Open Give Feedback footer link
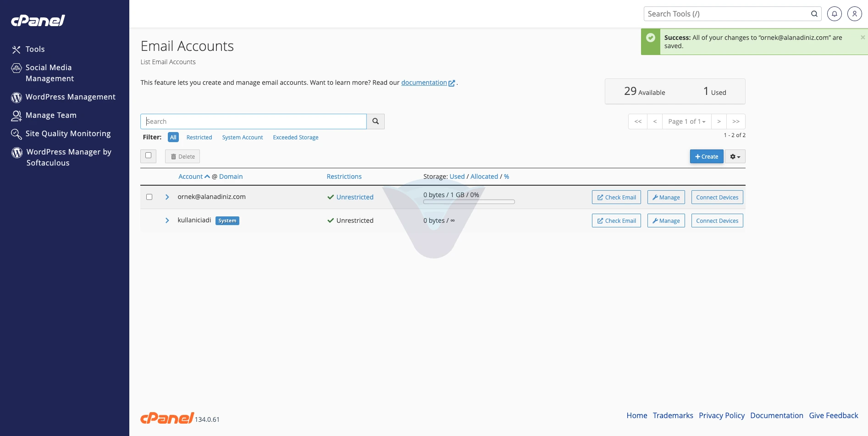This screenshot has height=436, width=868. point(834,415)
